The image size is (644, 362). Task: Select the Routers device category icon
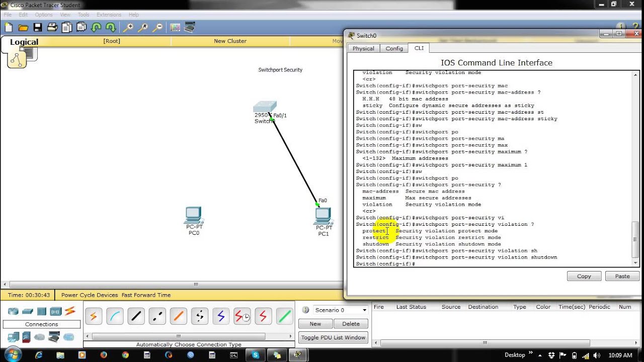click(x=13, y=311)
